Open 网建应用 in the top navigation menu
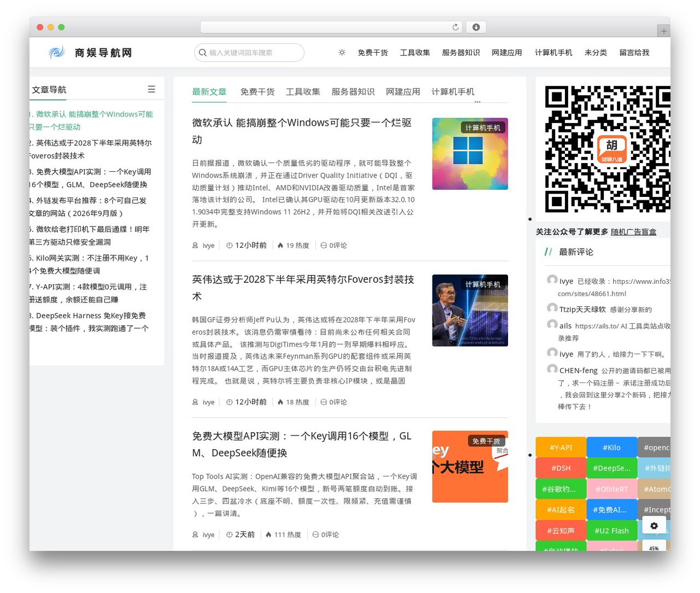700x593 pixels. (x=507, y=53)
